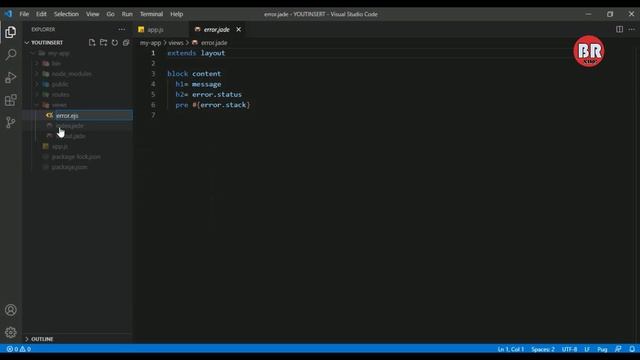Collapse the my-app folder
Viewport: 640px width, 360px height.
58,53
